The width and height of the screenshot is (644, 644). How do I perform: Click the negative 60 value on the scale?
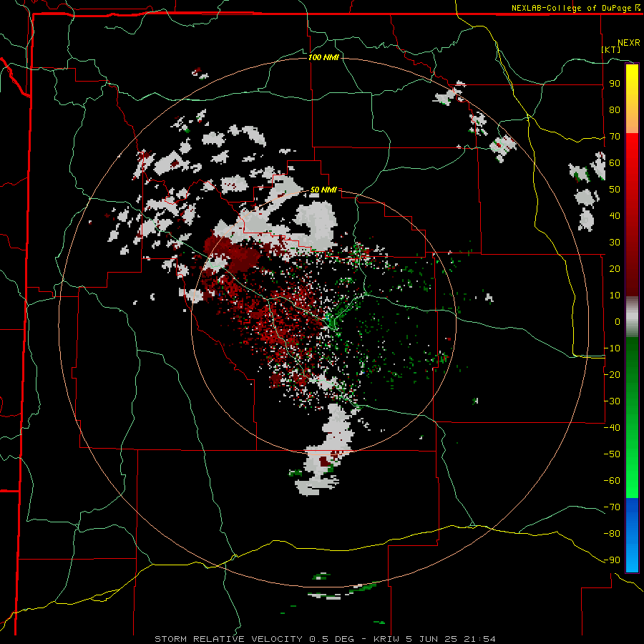612,481
